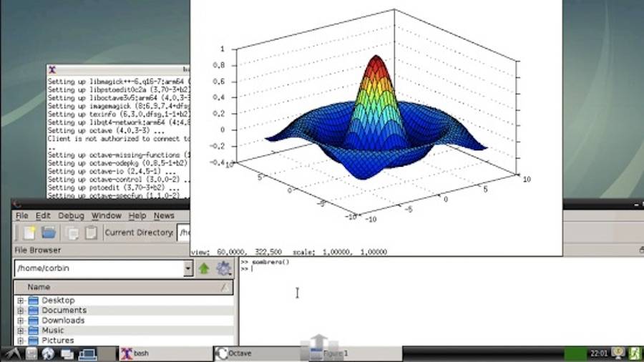This screenshot has height=362, width=644.
Task: Open the News menu
Action: pyautogui.click(x=164, y=215)
